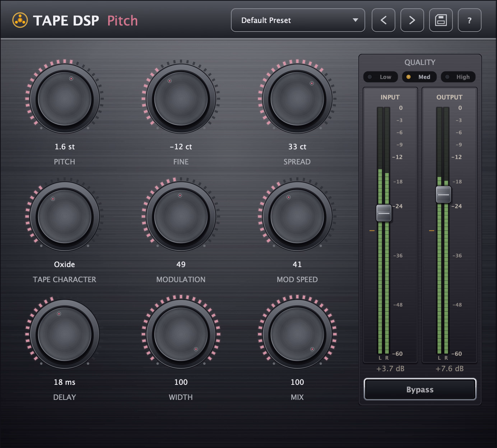The width and height of the screenshot is (497, 448).
Task: Select Low quality mode
Action: click(x=381, y=77)
